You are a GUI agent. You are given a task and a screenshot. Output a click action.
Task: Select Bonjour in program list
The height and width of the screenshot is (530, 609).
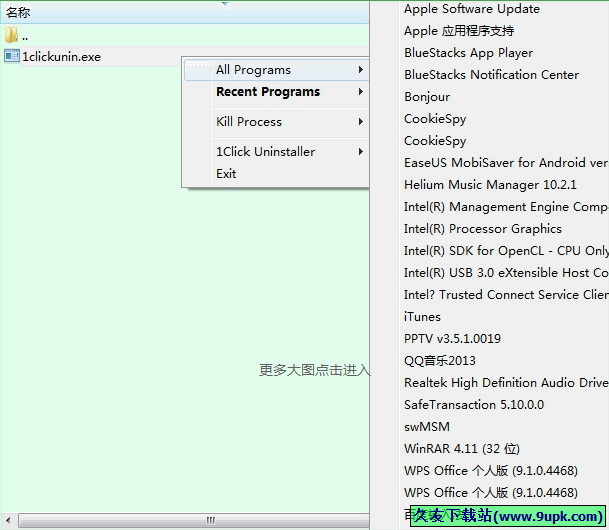tap(427, 97)
